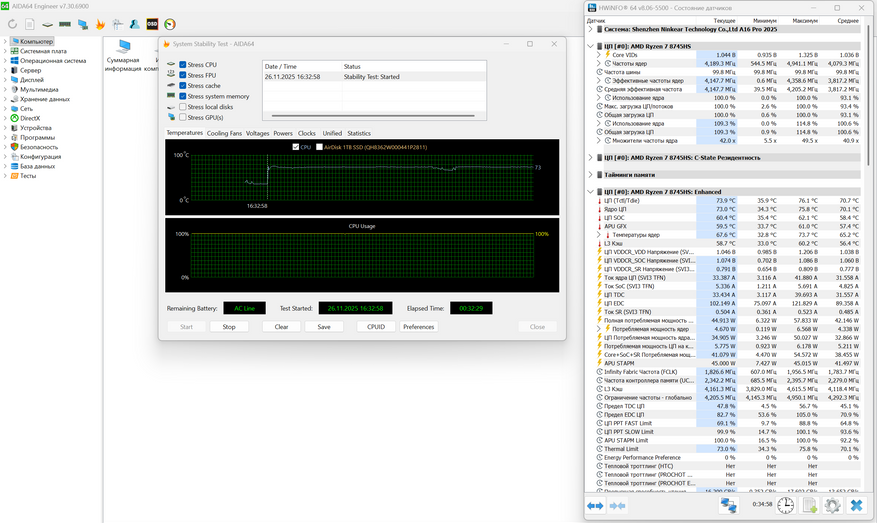This screenshot has height=523, width=877.
Task: Click the Preferences button
Action: coord(418,327)
